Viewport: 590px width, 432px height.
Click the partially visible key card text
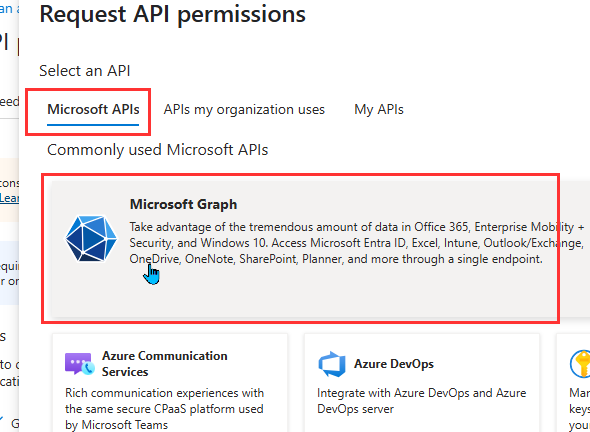click(579, 409)
